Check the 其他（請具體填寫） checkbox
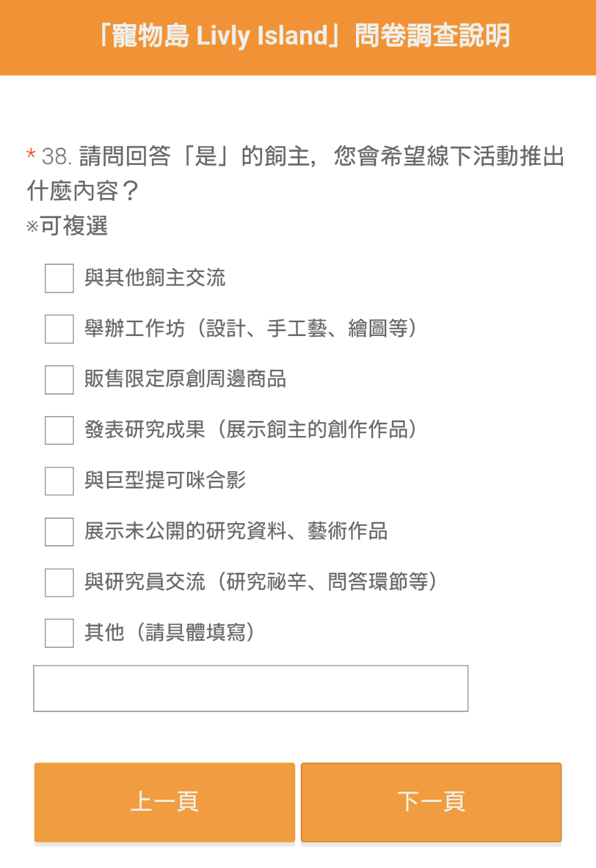 click(59, 633)
